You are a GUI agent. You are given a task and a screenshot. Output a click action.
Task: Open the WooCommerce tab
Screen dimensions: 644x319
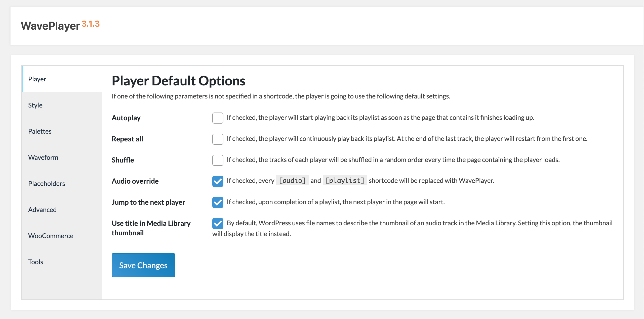coord(51,236)
